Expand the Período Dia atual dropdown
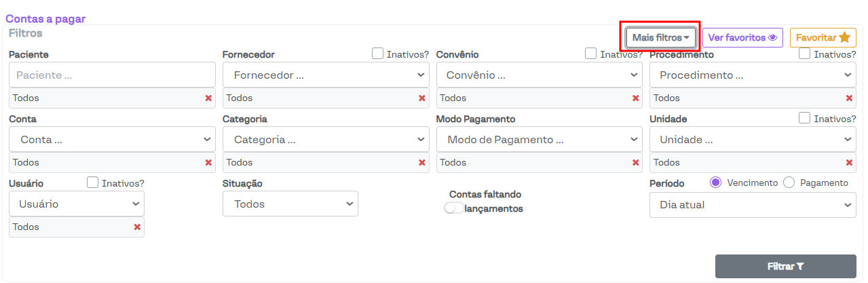868x283 pixels. tap(752, 204)
